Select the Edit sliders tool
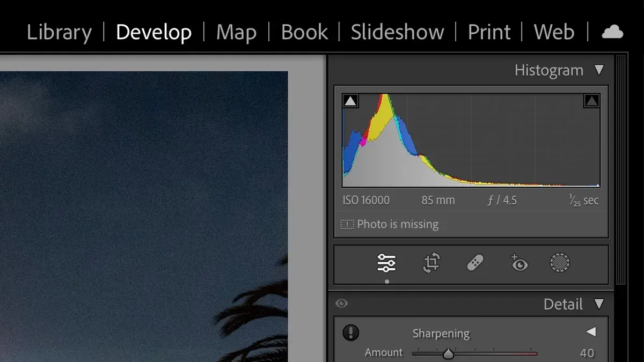 point(386,263)
